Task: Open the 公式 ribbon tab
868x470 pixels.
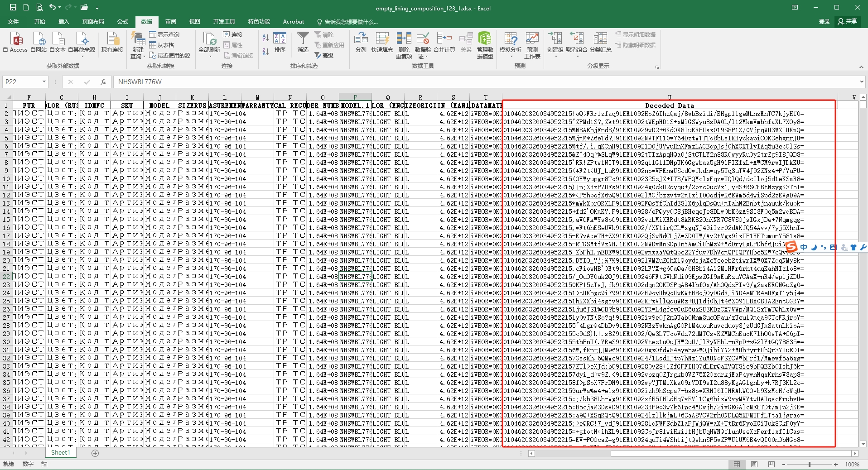Action: tap(123, 22)
